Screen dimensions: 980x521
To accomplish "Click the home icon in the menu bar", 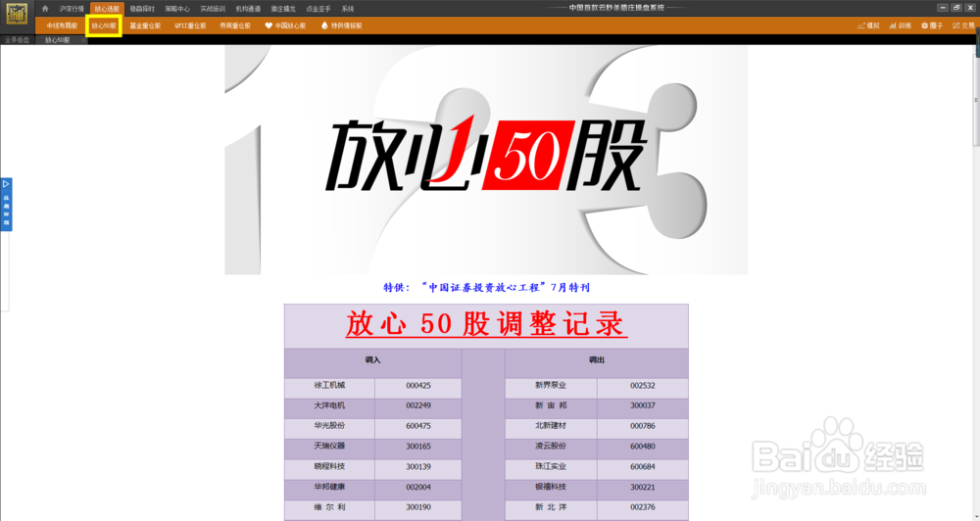I will [x=44, y=9].
